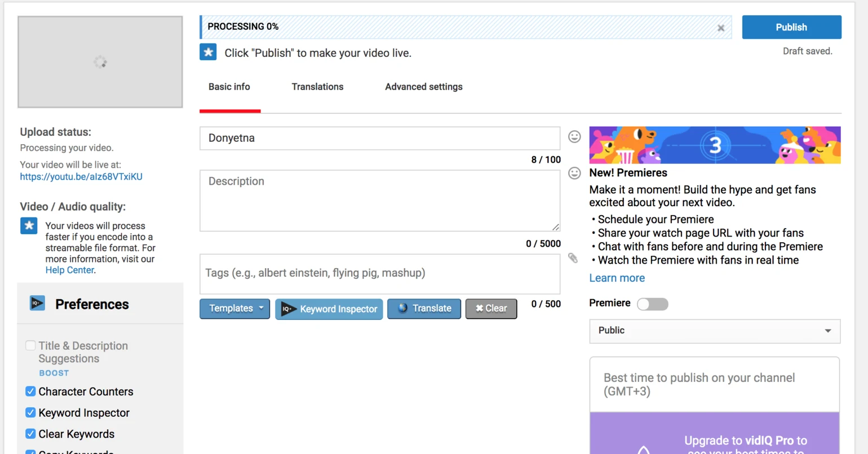Open the Premieres Learn more link
The height and width of the screenshot is (454, 868).
(x=617, y=278)
